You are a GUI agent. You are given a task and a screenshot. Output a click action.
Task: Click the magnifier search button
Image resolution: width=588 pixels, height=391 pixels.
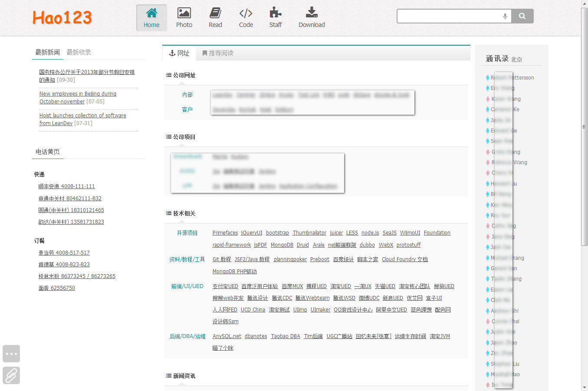tap(522, 16)
